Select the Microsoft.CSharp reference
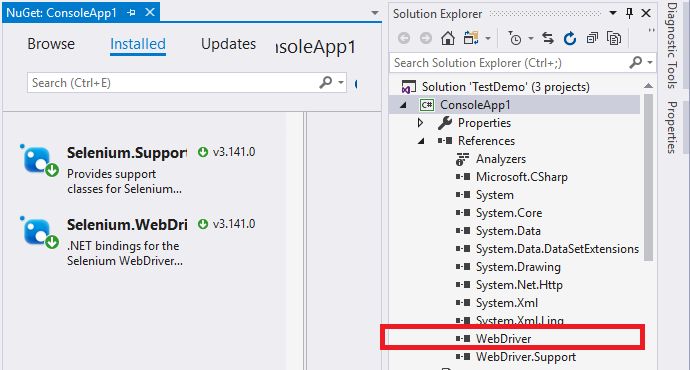690x370 pixels. tap(522, 177)
